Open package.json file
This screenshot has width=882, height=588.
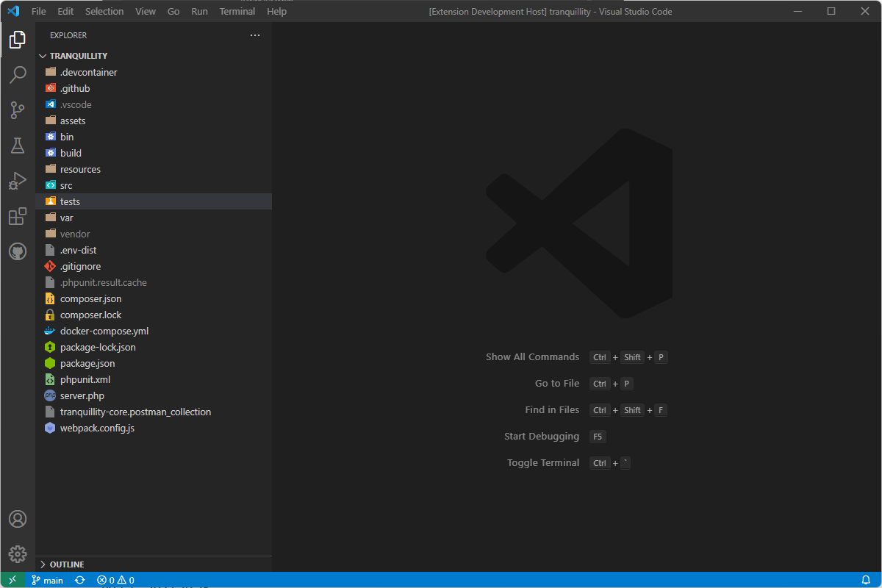coord(154,363)
